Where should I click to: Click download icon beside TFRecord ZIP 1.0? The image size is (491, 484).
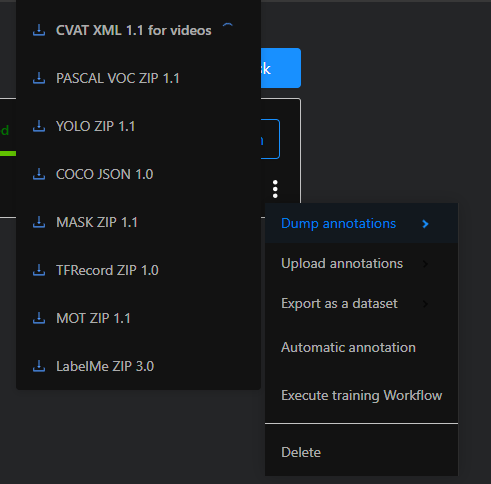coord(39,270)
